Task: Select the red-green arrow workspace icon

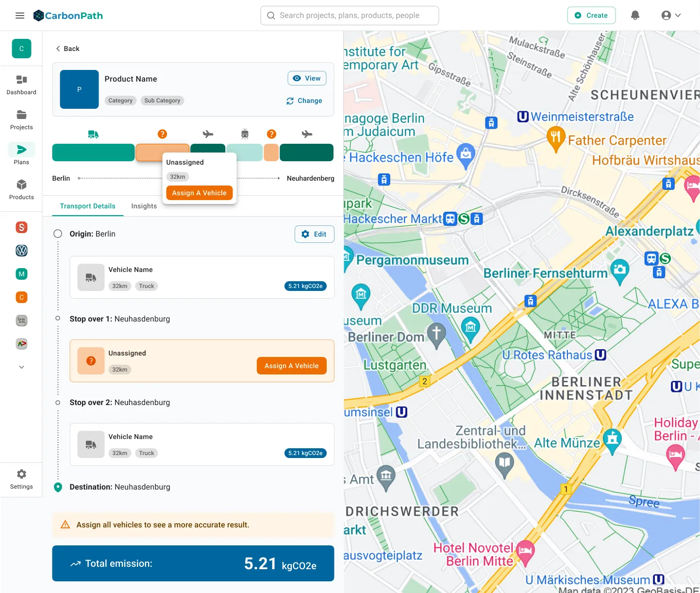Action: 21,344
